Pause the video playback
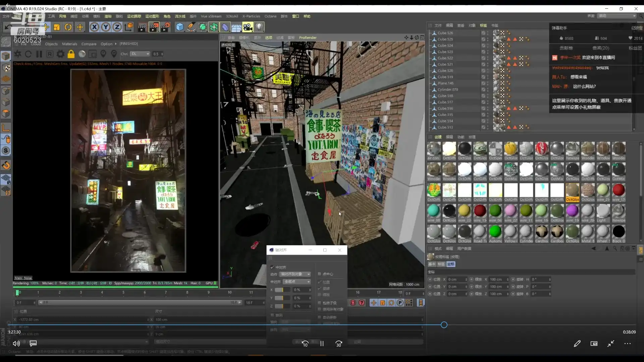The height and width of the screenshot is (362, 644). click(322, 344)
